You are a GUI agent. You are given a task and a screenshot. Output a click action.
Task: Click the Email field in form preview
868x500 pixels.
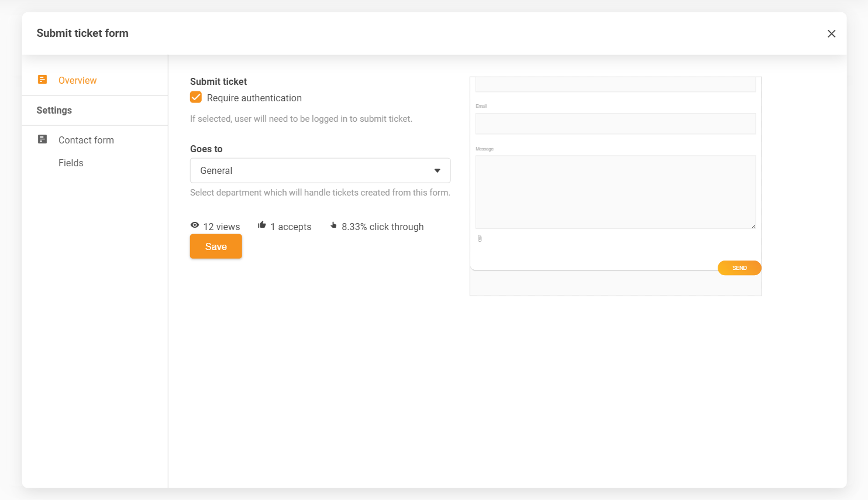(615, 124)
